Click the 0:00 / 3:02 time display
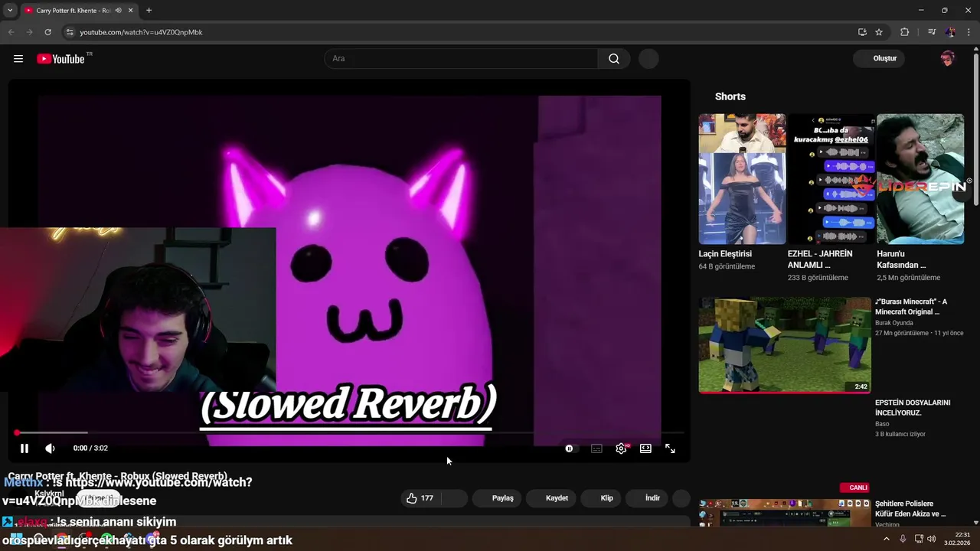 point(90,448)
